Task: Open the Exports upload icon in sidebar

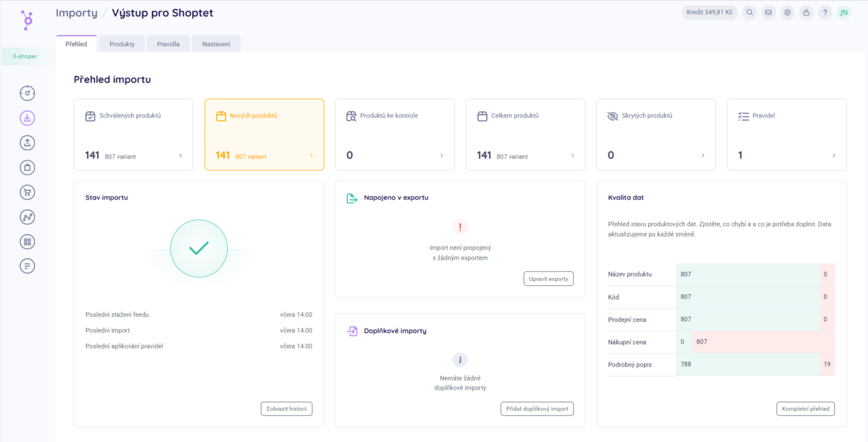Action: [x=27, y=143]
